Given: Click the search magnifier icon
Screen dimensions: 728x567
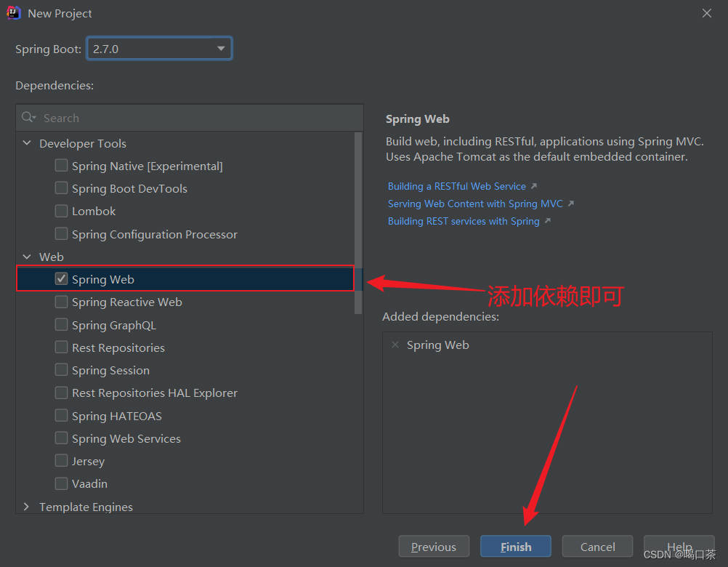Looking at the screenshot, I should point(28,118).
